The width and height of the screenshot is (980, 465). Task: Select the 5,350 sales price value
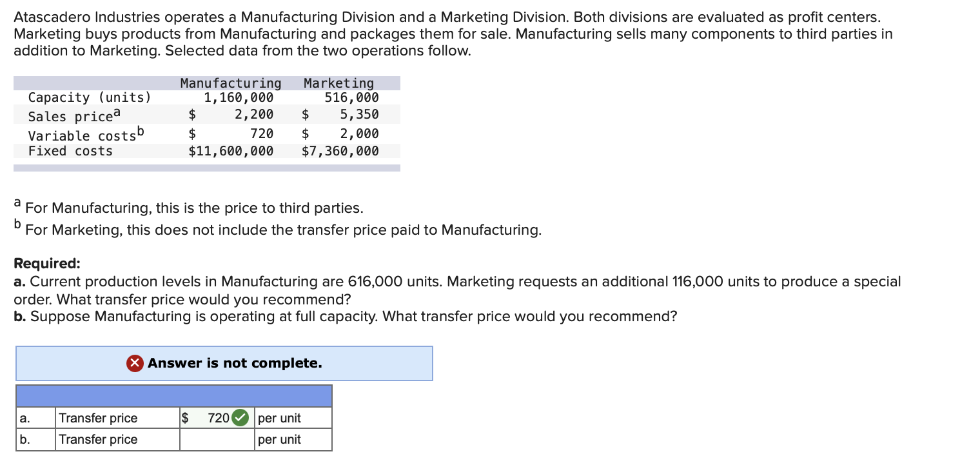click(359, 115)
